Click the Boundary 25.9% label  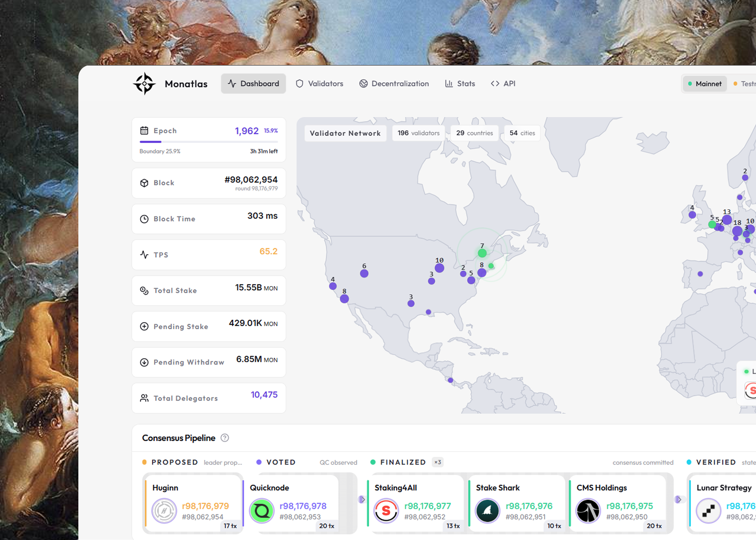pyautogui.click(x=160, y=151)
